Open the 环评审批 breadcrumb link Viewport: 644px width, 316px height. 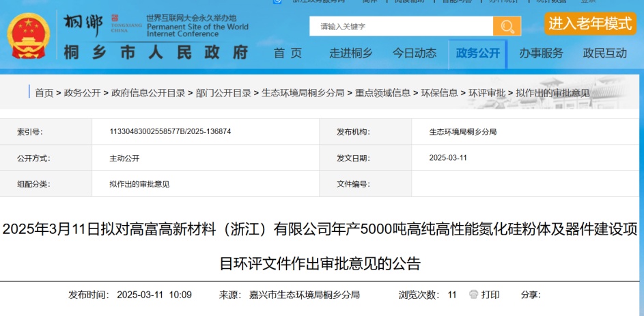(486, 93)
